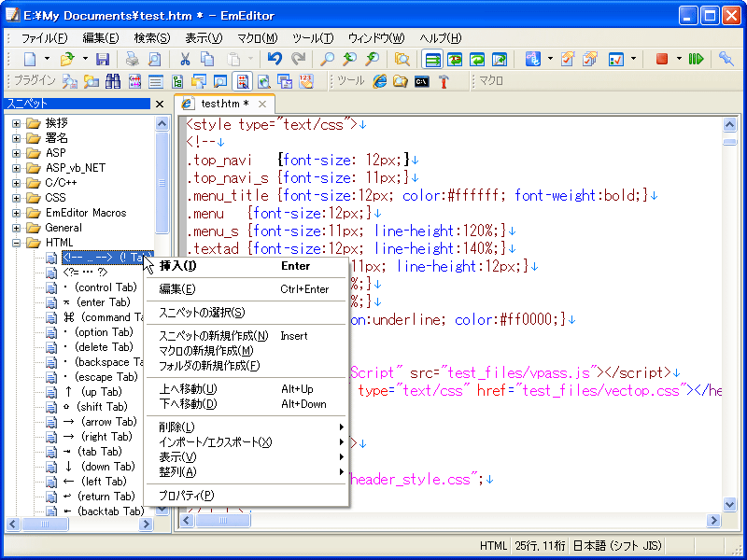This screenshot has height=560, width=747.
Task: Select 挿入(I) in the context menu
Action: pos(247,266)
